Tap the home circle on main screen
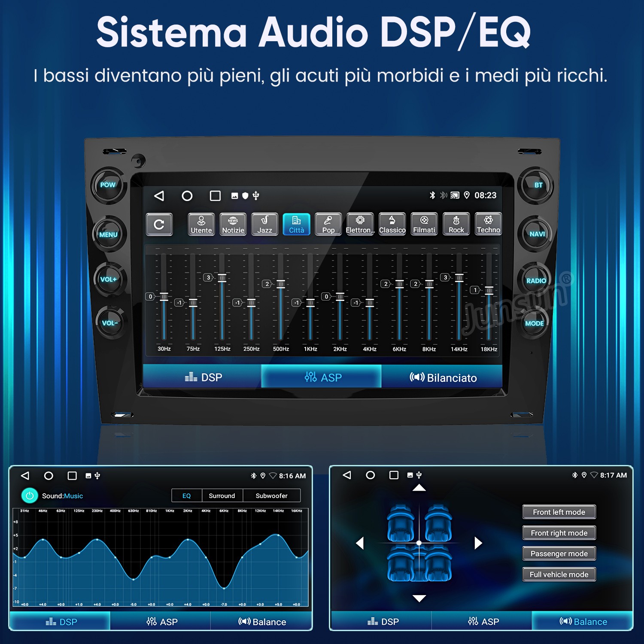 pos(187,196)
